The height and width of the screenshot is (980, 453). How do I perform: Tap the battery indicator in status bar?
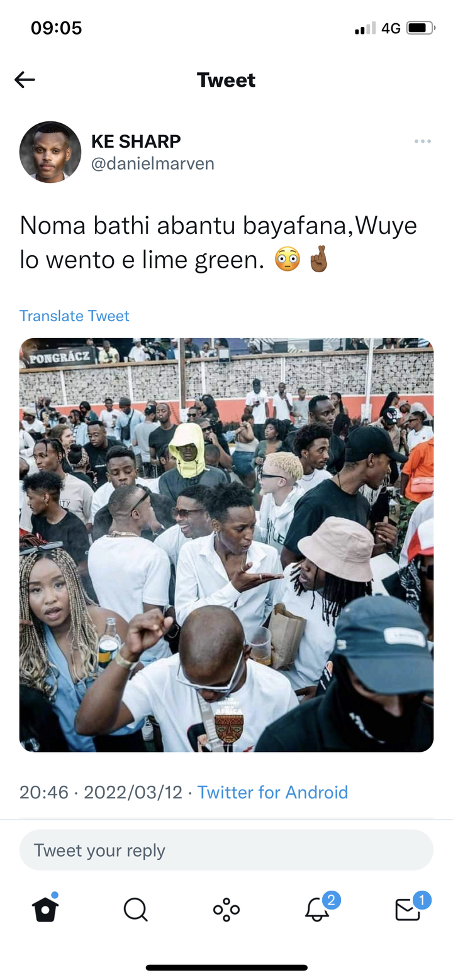pyautogui.click(x=422, y=28)
